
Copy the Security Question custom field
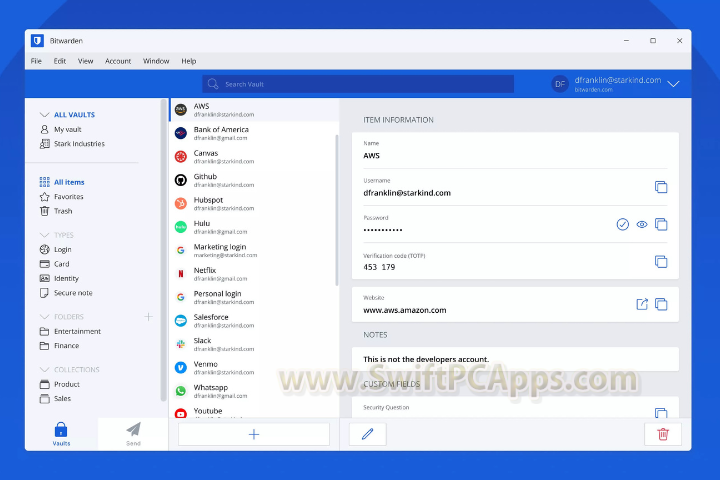click(661, 412)
